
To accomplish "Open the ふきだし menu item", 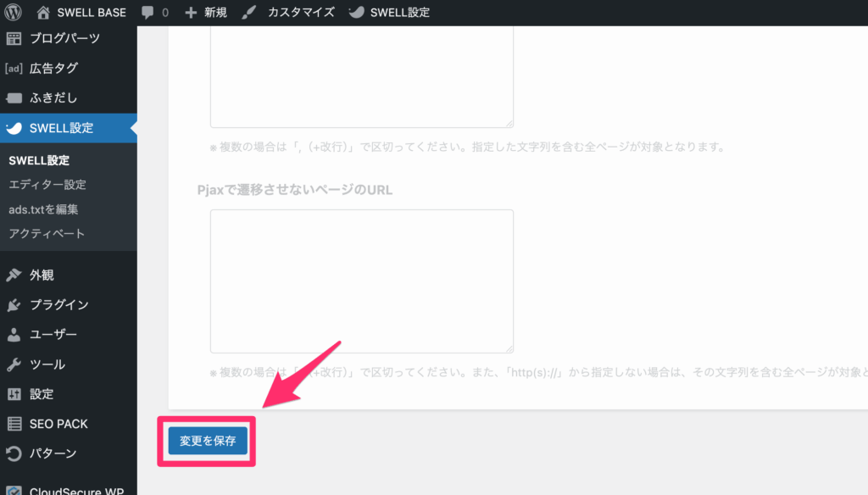I will click(53, 97).
